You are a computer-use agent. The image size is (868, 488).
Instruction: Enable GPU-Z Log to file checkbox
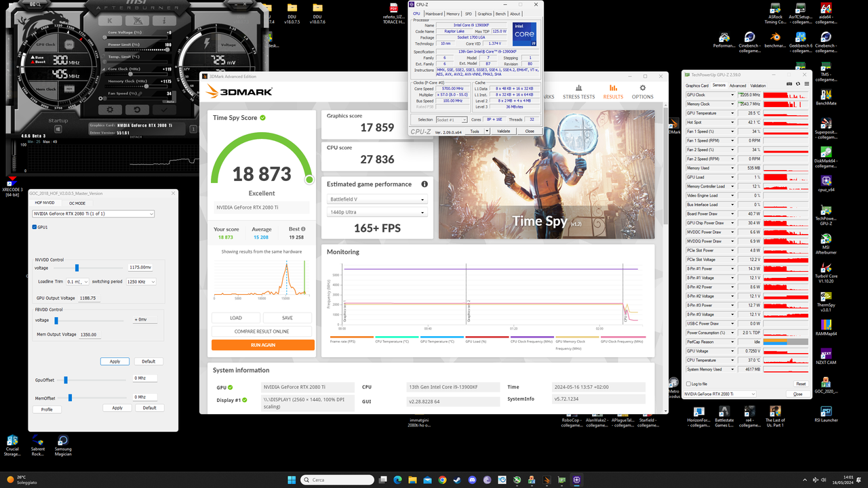coord(690,384)
